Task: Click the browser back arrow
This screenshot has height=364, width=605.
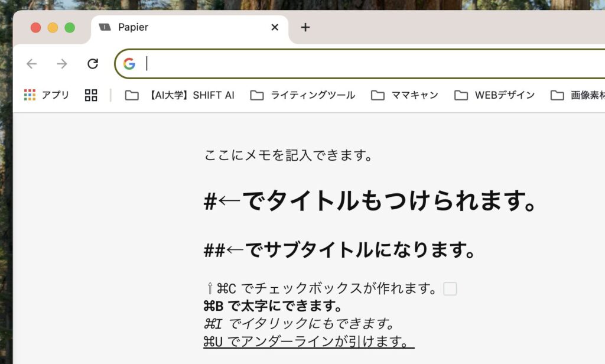Action: tap(32, 64)
